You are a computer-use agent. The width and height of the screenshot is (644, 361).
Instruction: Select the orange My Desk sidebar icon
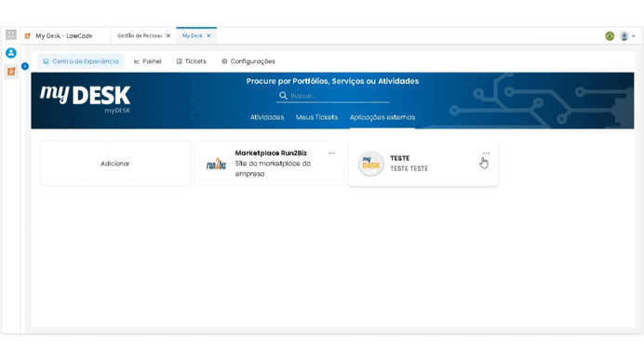(x=11, y=72)
